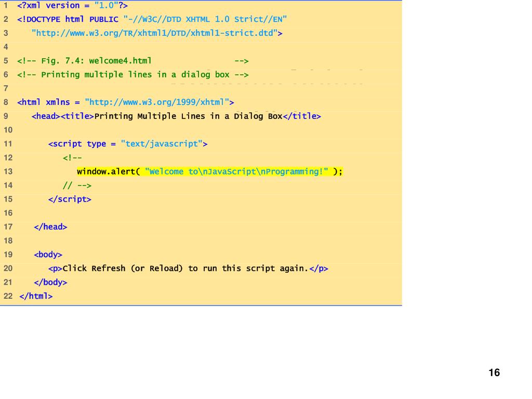Screen dimensions: 532x399
Task: Click the title text 'Printing Multiple Lines in a Dialog Box'
Action: 188,116
